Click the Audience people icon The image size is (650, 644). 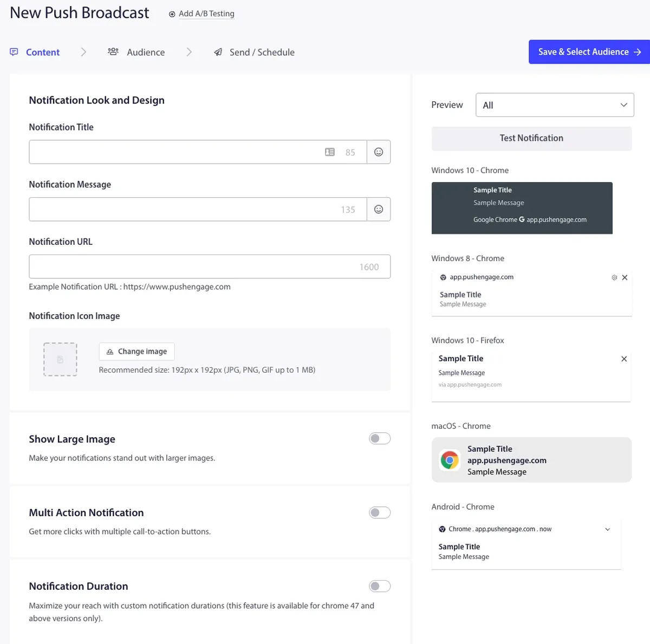[x=113, y=52]
